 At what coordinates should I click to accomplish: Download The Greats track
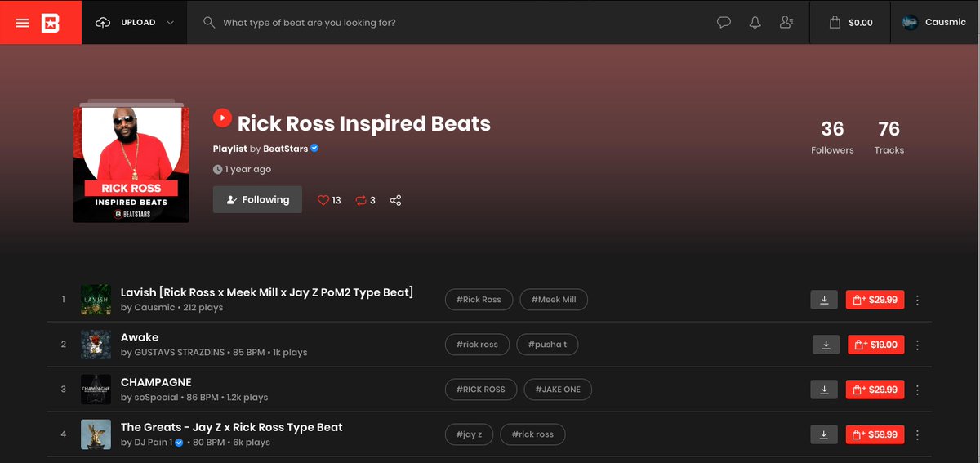(x=824, y=434)
